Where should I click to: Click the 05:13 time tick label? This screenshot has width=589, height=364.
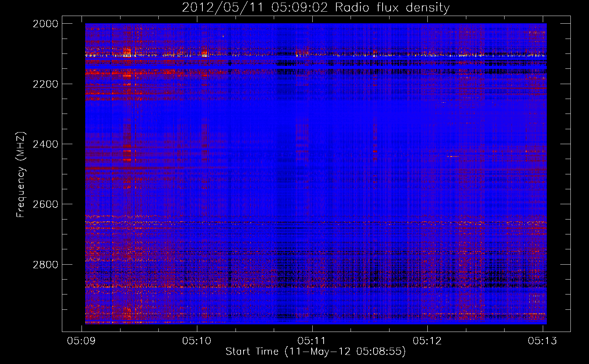pos(542,341)
